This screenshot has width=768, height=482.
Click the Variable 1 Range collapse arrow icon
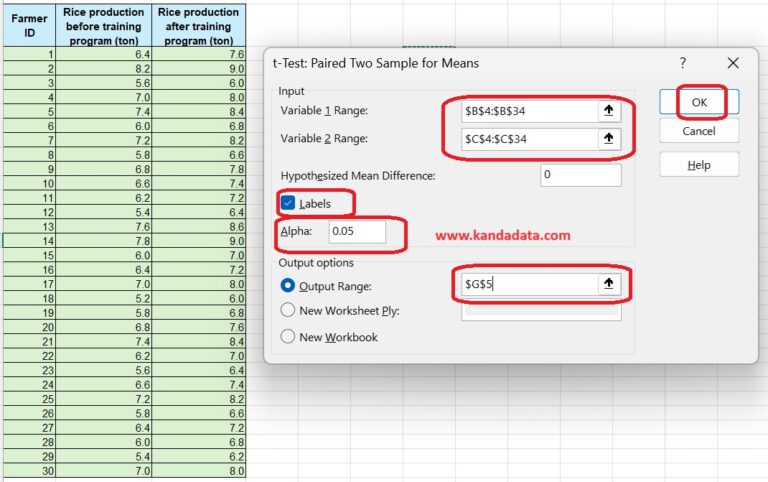click(x=608, y=111)
